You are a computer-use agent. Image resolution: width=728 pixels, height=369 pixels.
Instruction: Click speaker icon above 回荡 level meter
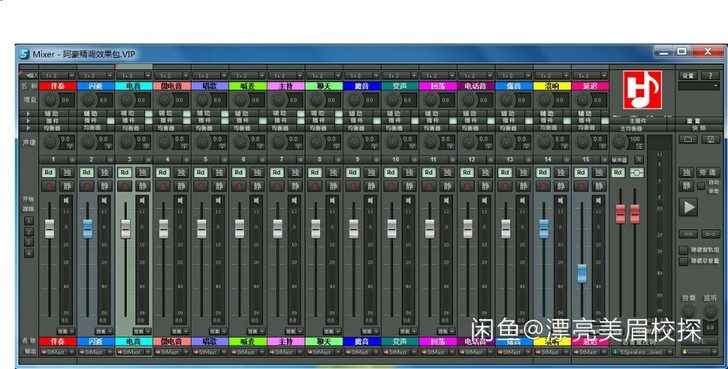(447, 201)
